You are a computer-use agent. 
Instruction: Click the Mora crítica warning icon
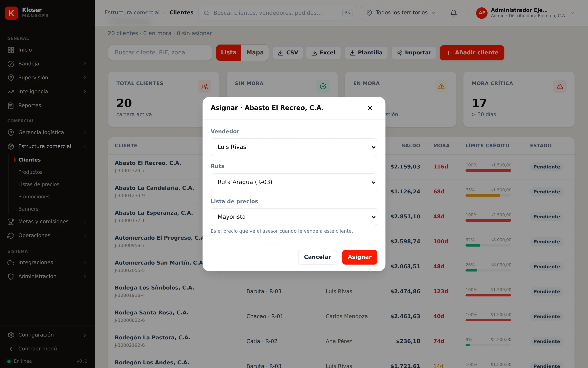pyautogui.click(x=560, y=86)
